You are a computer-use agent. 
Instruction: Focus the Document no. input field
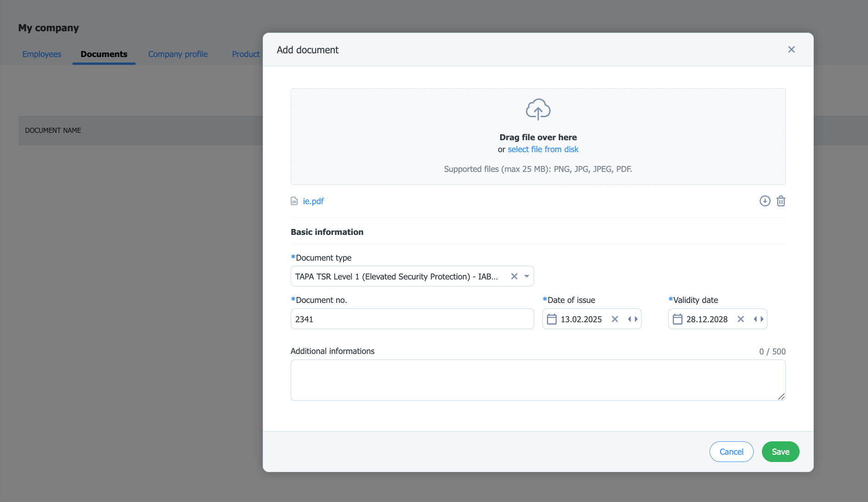(412, 319)
